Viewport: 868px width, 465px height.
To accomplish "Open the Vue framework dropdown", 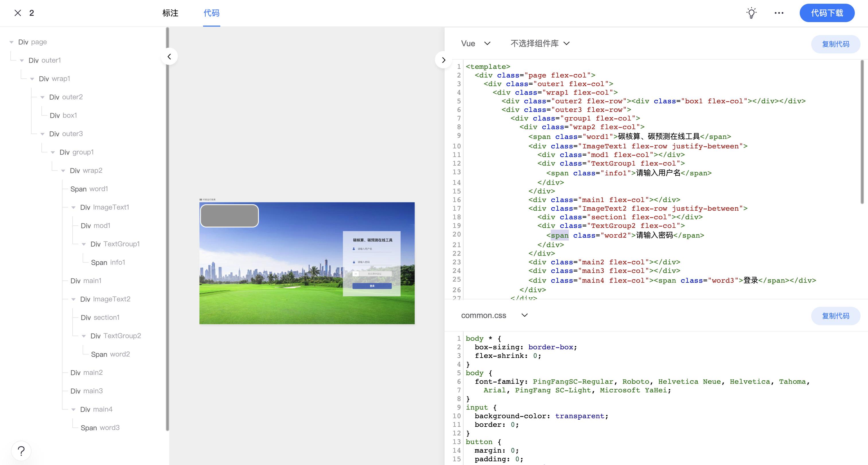I will (475, 44).
